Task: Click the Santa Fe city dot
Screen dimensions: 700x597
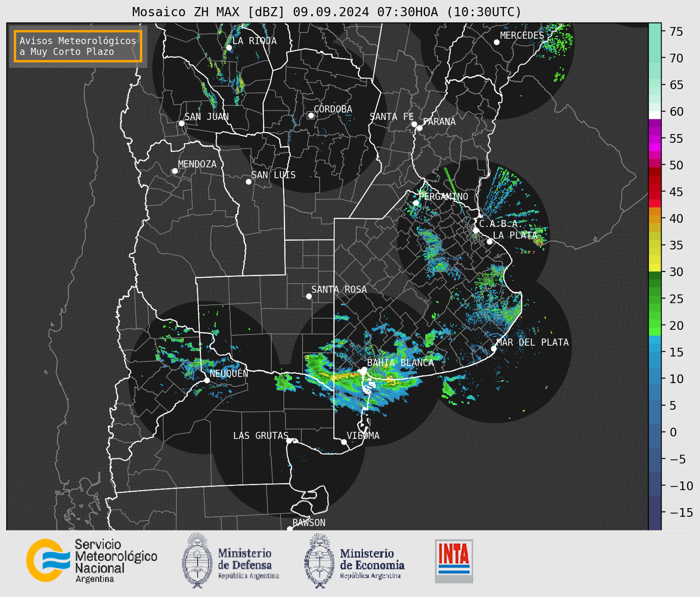Action: pyautogui.click(x=414, y=124)
